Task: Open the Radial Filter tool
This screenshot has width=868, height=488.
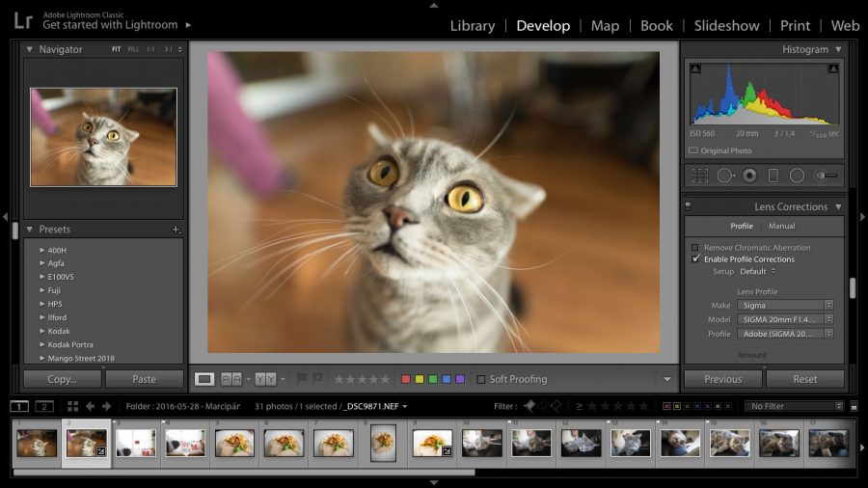Action: (797, 176)
